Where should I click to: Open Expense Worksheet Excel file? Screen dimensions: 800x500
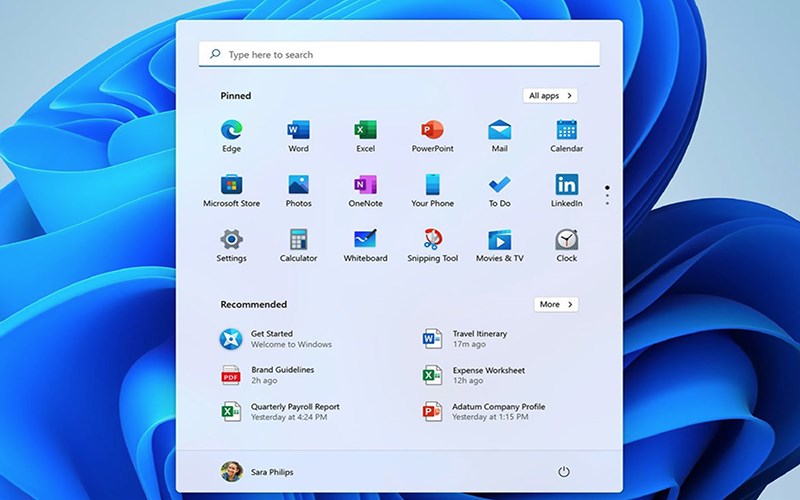point(473,375)
